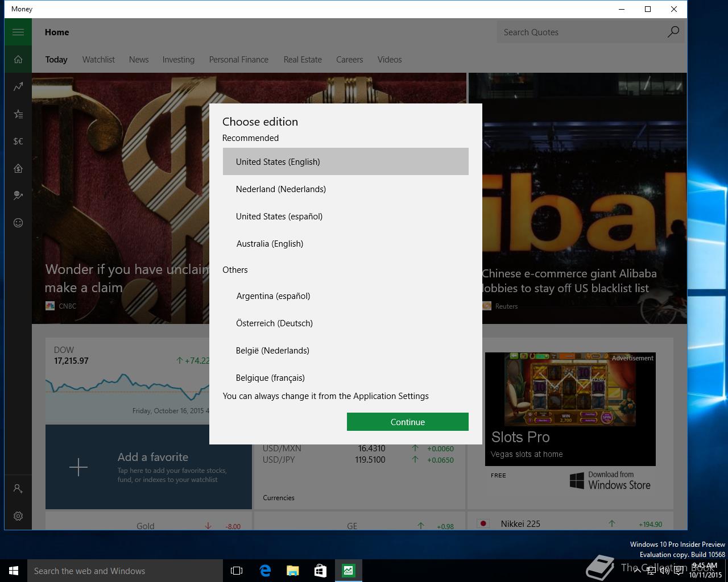The height and width of the screenshot is (582, 728).
Task: Click the DOW index chart
Action: (127, 381)
